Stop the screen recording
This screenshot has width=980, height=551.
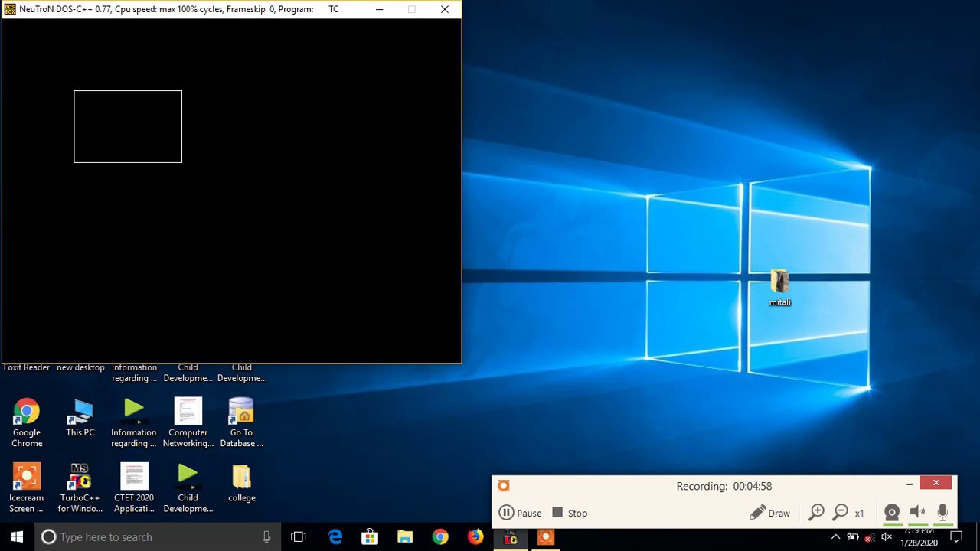point(570,513)
